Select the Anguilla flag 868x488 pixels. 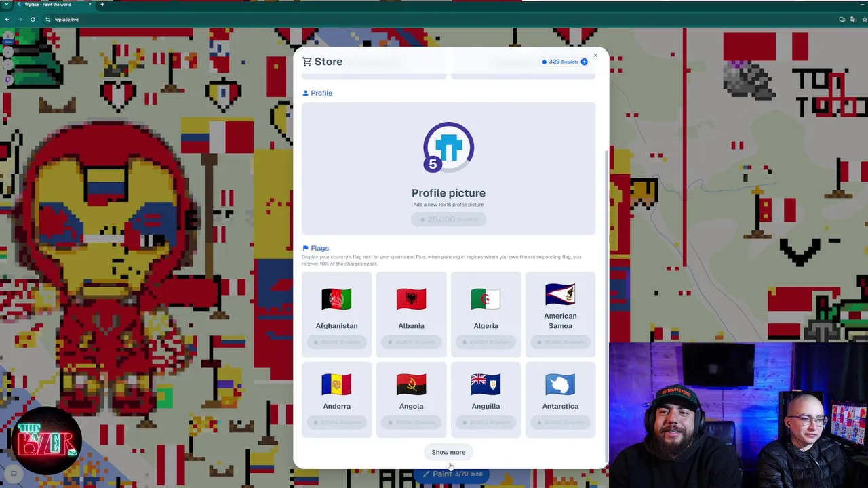click(486, 384)
